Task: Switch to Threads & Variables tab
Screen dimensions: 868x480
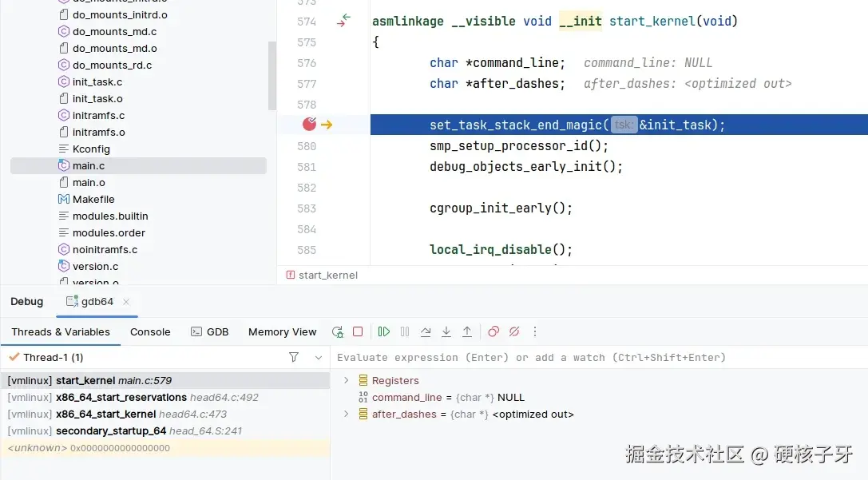Action: tap(61, 331)
